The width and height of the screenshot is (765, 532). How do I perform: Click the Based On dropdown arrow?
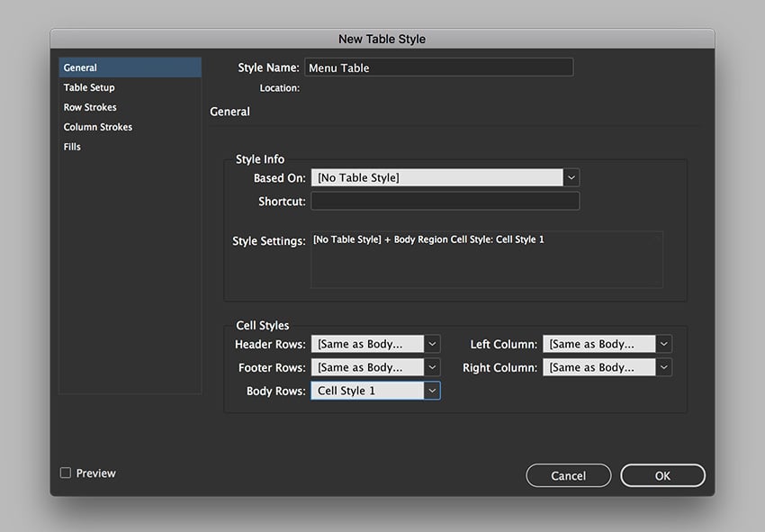coord(571,176)
